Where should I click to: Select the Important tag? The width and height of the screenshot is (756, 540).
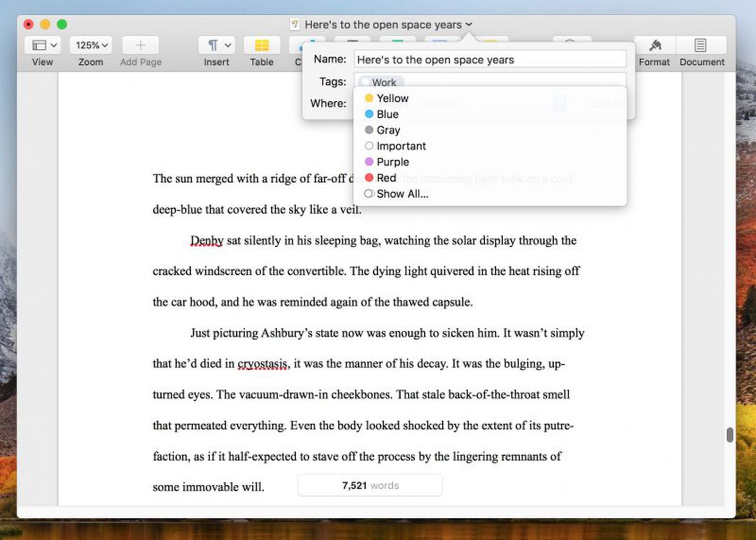[401, 146]
